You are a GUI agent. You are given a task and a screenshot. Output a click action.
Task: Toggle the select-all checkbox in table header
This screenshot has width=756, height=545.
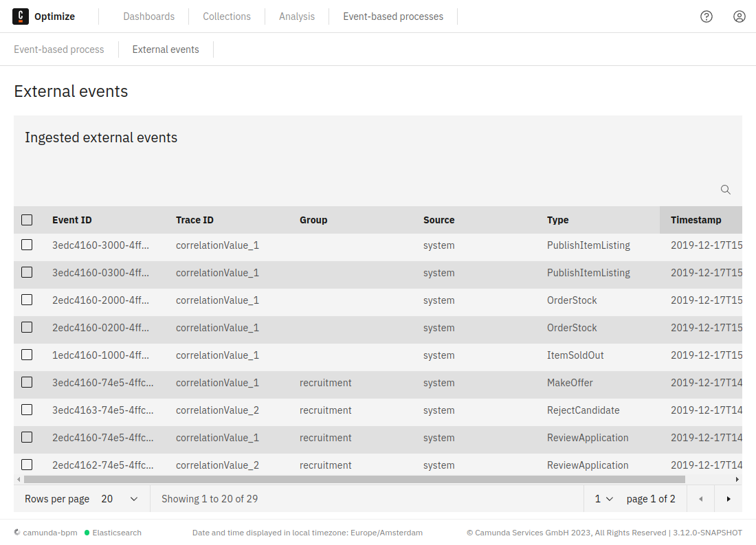click(27, 220)
